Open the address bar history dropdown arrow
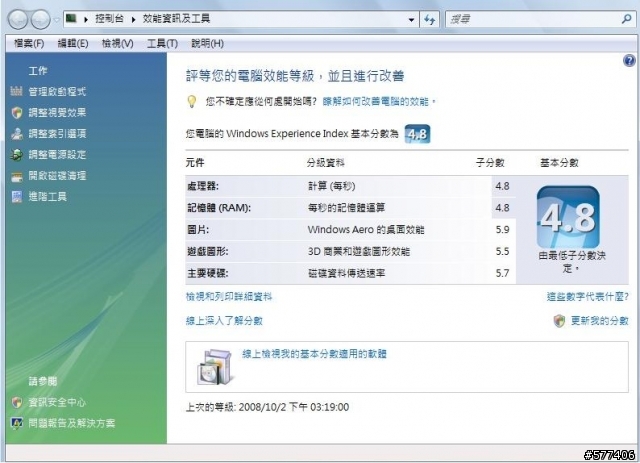The width and height of the screenshot is (640, 463). [x=411, y=20]
